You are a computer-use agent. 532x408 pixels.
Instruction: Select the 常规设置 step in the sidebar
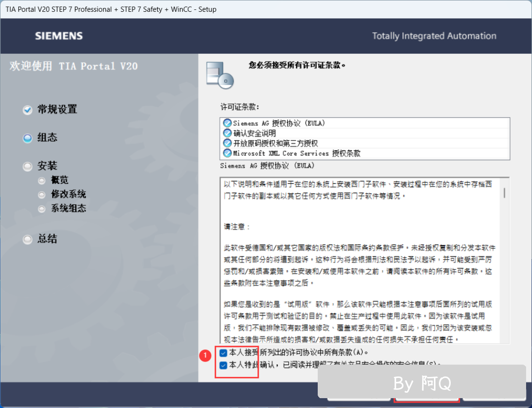click(57, 109)
